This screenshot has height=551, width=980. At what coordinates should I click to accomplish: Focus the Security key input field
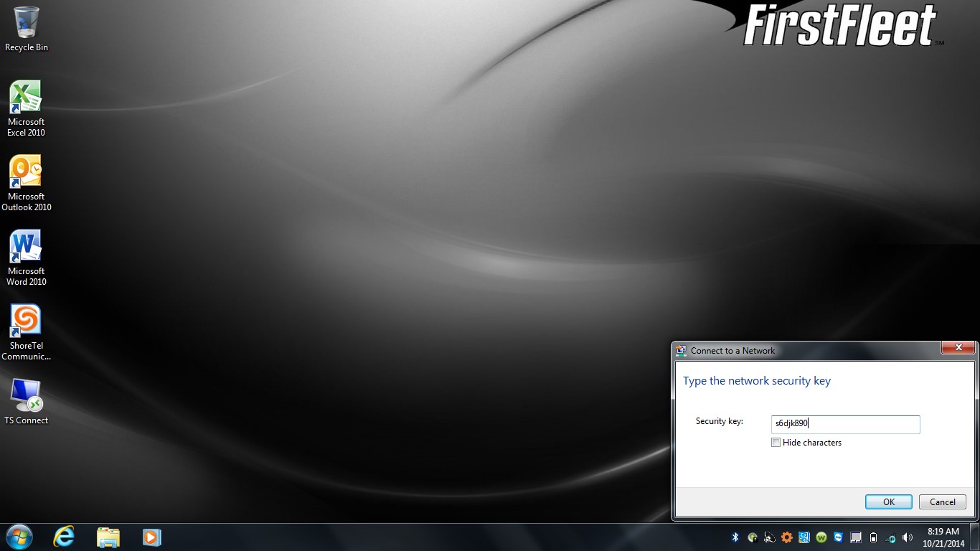845,424
